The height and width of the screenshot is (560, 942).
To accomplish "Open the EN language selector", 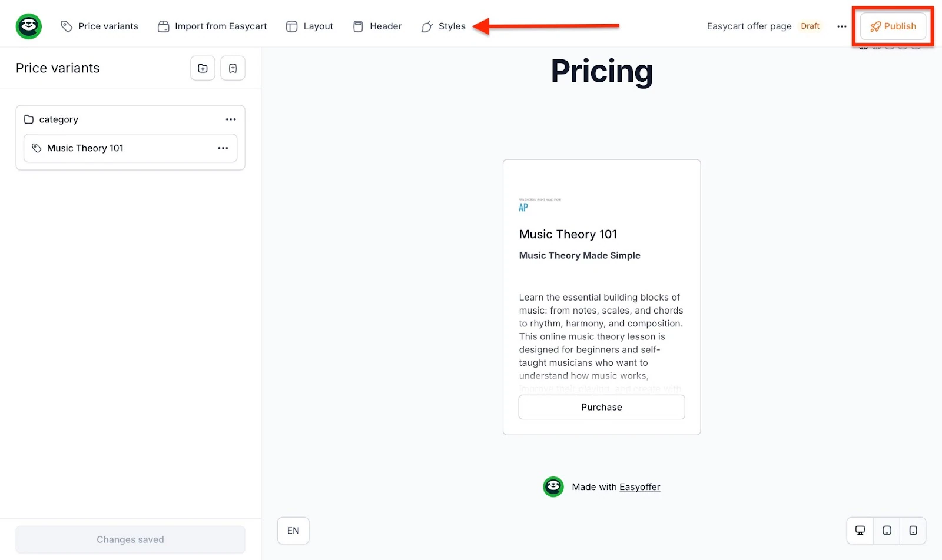I will (293, 531).
